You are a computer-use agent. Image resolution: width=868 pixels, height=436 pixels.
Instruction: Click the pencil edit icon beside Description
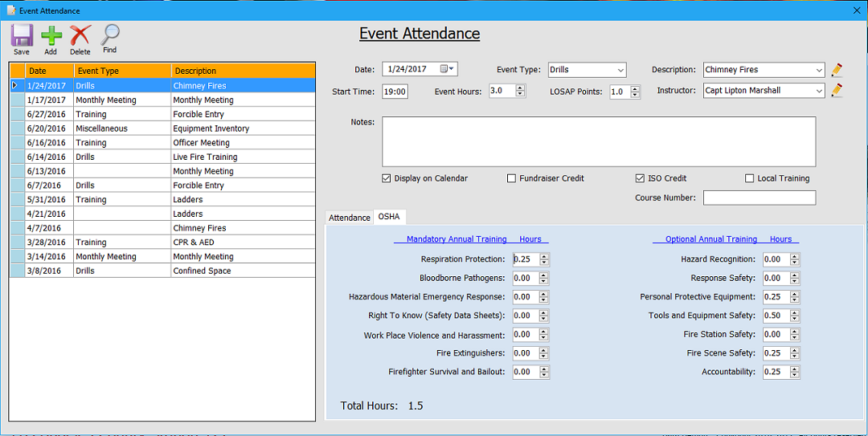pyautogui.click(x=837, y=70)
